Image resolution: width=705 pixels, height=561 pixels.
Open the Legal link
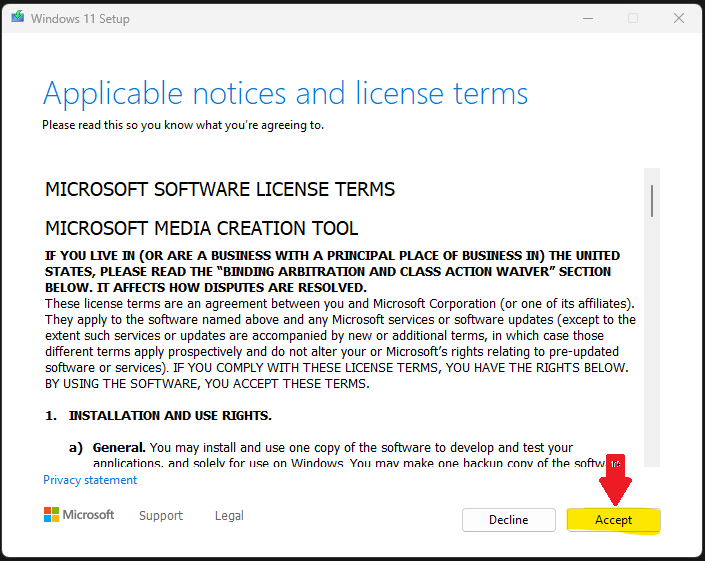tap(229, 515)
